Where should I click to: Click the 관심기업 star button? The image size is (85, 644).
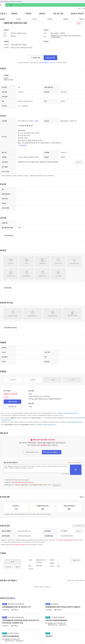tap(8, 567)
